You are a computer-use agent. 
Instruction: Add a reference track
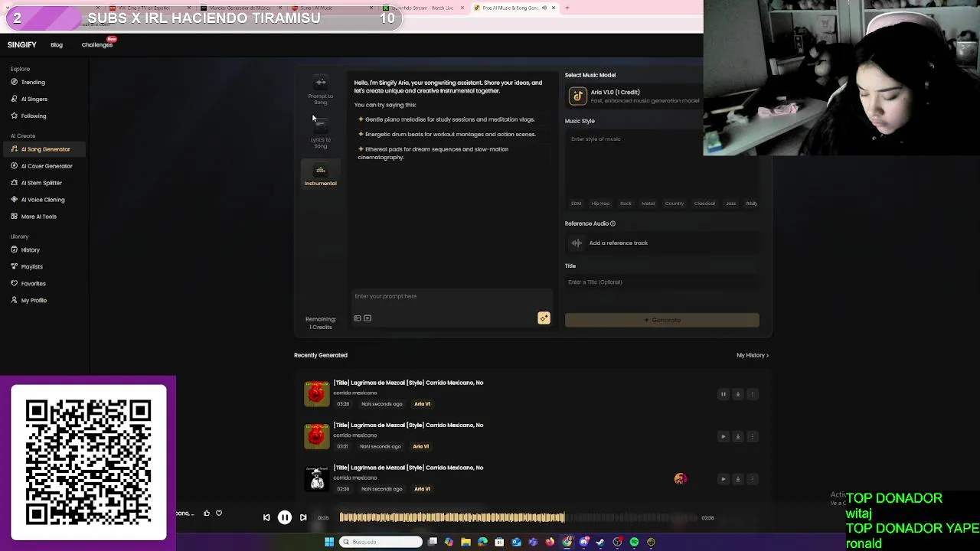(661, 243)
